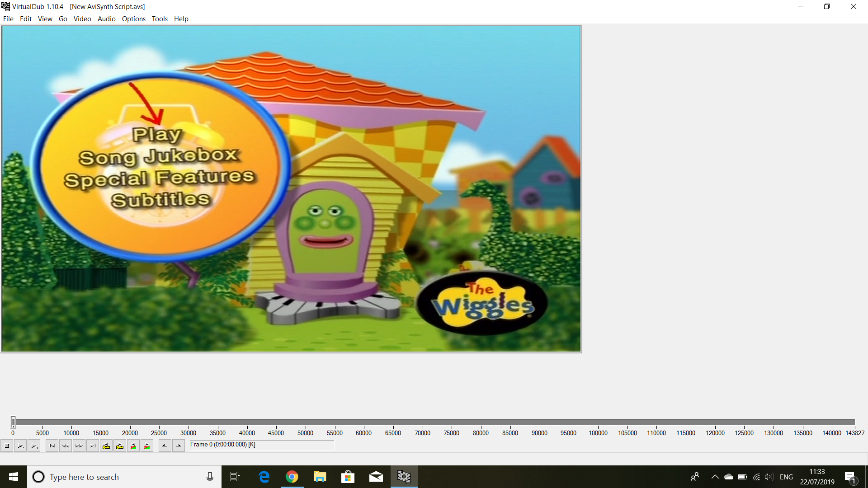Viewport: 868px width, 488px height.
Task: Scan forward to next scene icon
Action: tap(147, 446)
